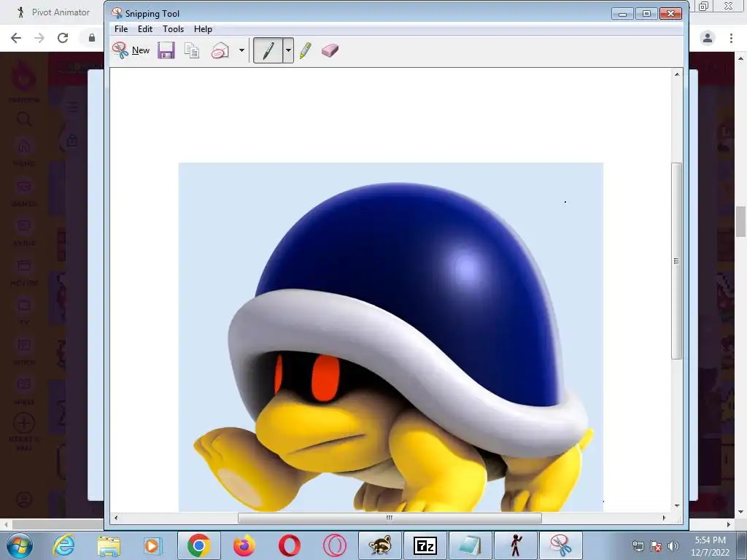Viewport: 747px width, 560px height.
Task: Click the snipped Buzzy Beetle image
Action: [x=391, y=337]
